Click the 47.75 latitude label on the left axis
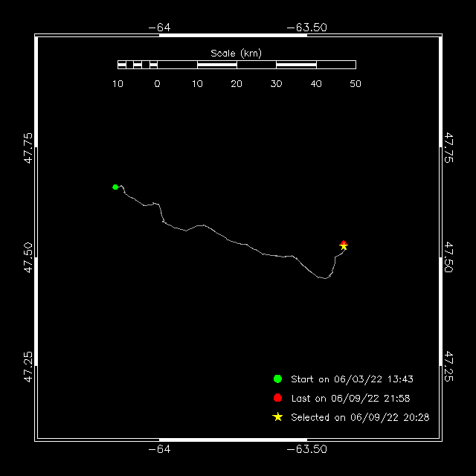This screenshot has height=476, width=476. point(28,148)
